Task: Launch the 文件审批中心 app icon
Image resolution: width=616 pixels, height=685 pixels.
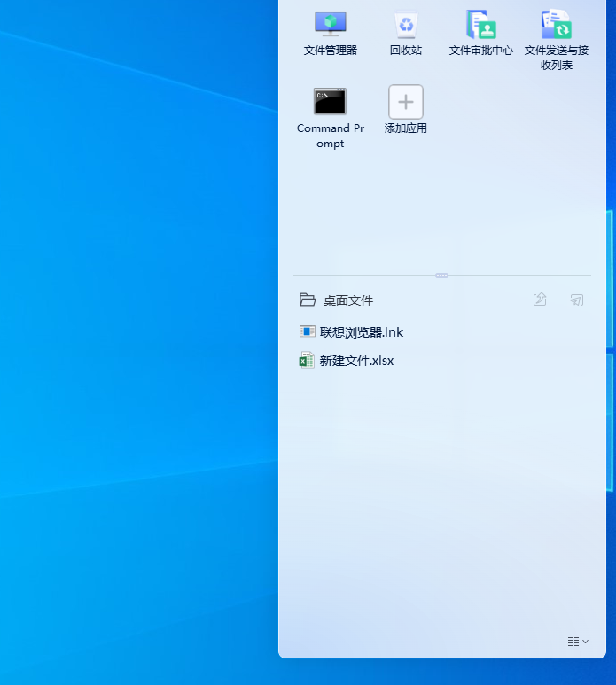Action: click(481, 23)
